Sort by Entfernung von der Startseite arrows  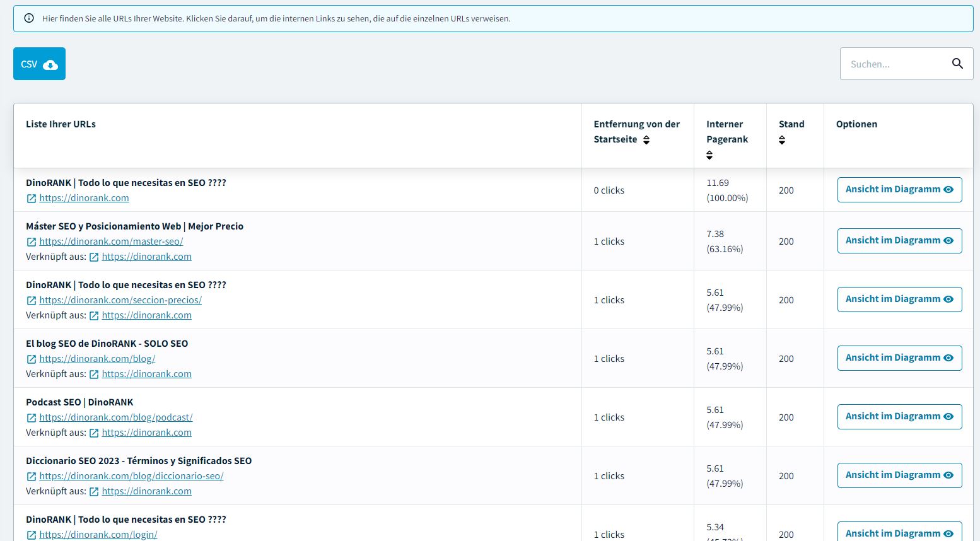pyautogui.click(x=646, y=140)
